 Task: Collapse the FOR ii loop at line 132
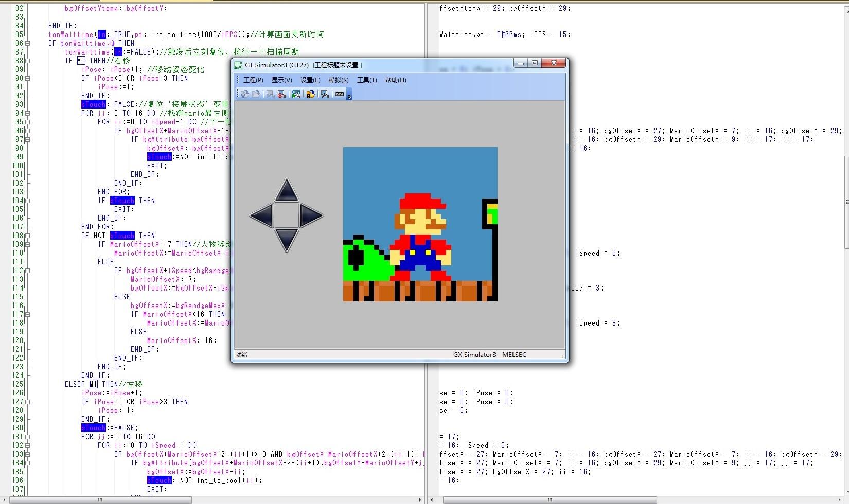coord(27,445)
